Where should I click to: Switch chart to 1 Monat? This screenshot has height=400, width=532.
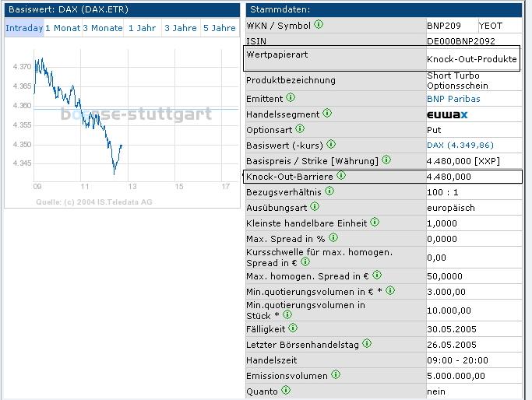pyautogui.click(x=63, y=28)
